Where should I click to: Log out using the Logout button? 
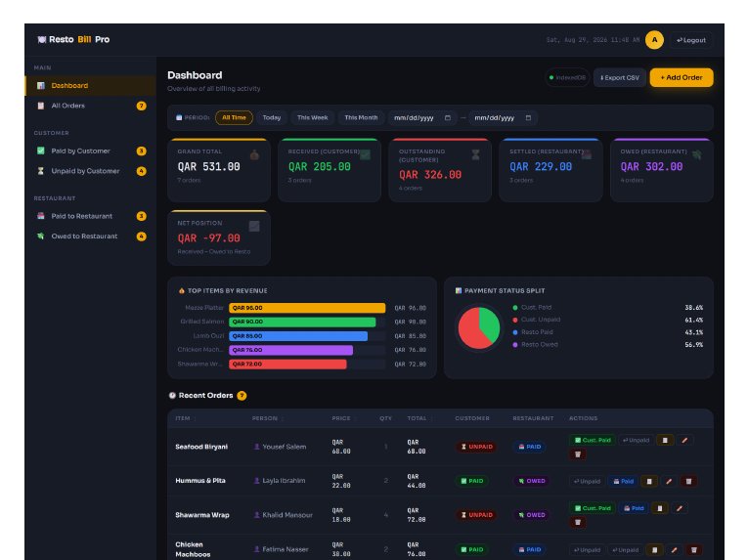click(690, 40)
